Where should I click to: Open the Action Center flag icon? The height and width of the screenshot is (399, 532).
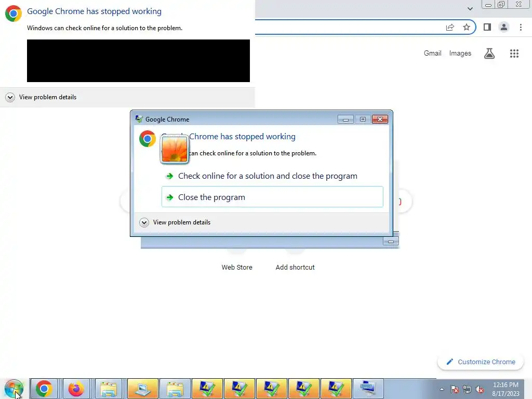click(x=454, y=389)
